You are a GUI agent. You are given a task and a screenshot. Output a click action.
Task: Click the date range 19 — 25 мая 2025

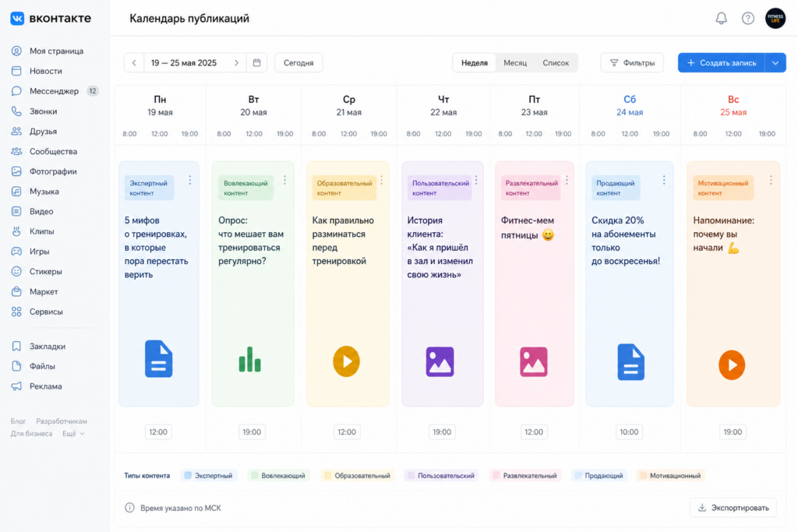[x=184, y=63]
